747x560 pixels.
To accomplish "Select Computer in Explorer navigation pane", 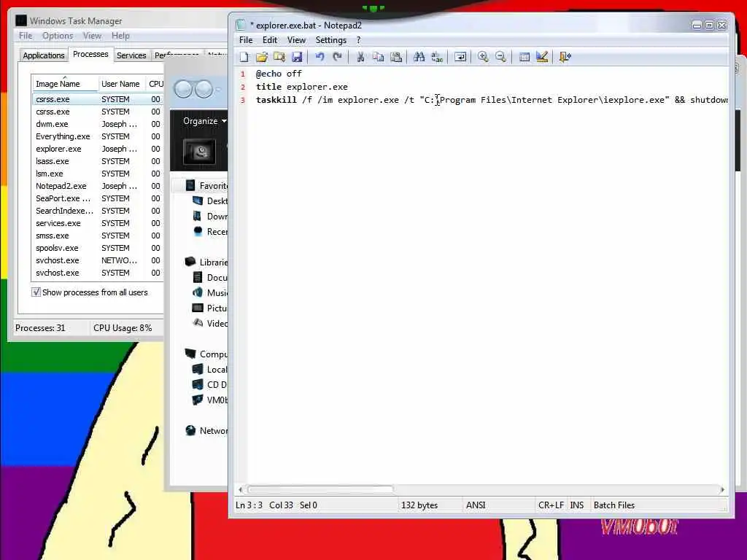I will tap(206, 354).
